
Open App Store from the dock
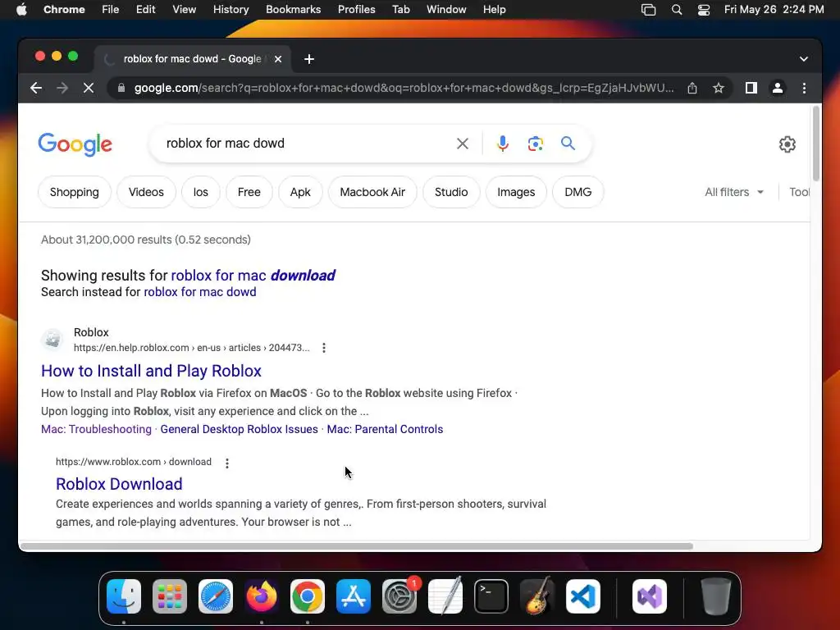click(x=354, y=596)
